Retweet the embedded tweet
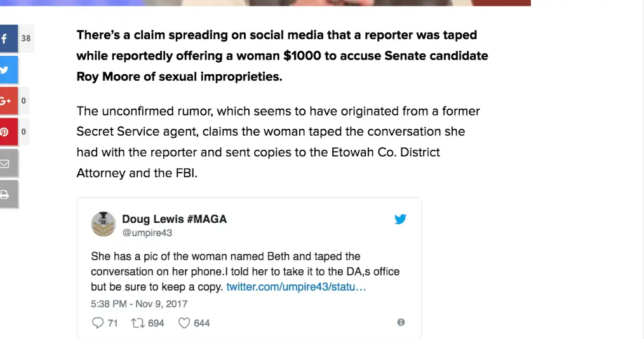Viewport: 644px width, 339px height. 137,323
